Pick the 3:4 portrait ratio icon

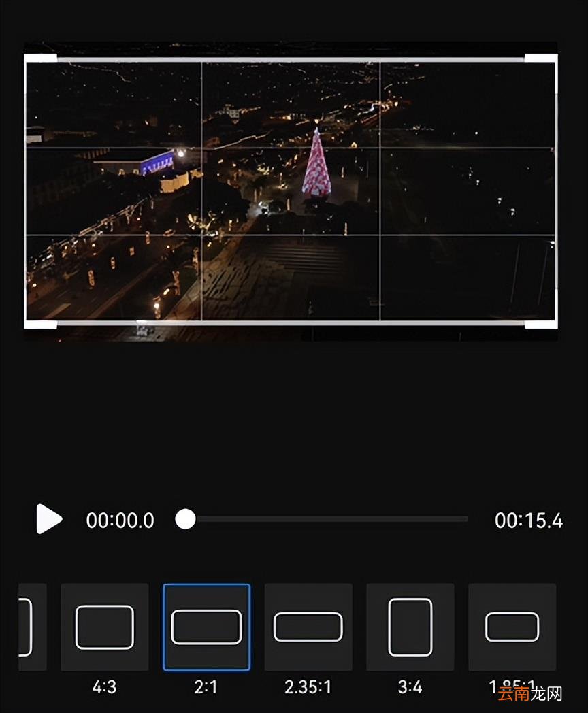[410, 627]
